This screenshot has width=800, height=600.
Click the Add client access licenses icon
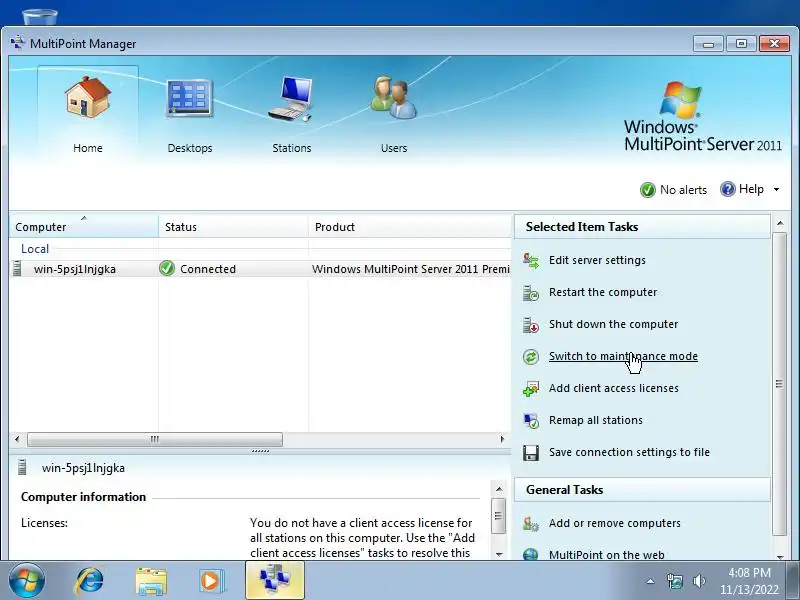click(x=531, y=389)
